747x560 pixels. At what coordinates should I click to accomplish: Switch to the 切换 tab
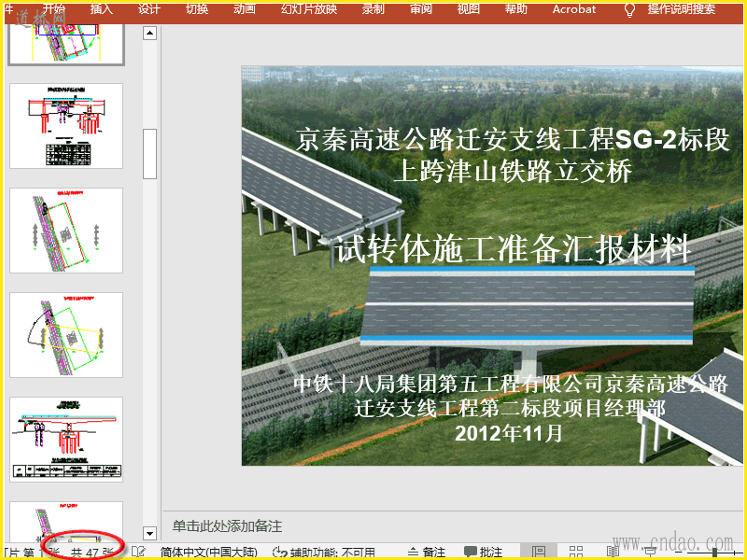click(197, 9)
